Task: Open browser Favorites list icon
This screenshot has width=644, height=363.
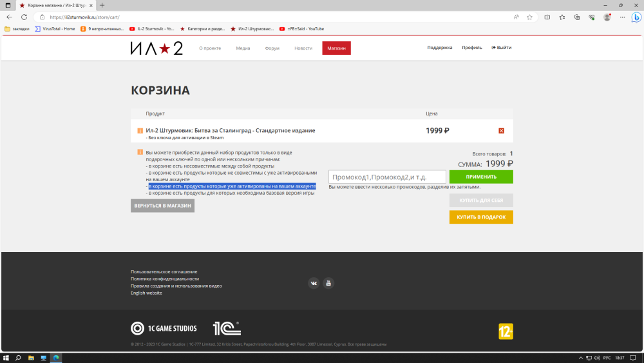Action: tap(562, 17)
